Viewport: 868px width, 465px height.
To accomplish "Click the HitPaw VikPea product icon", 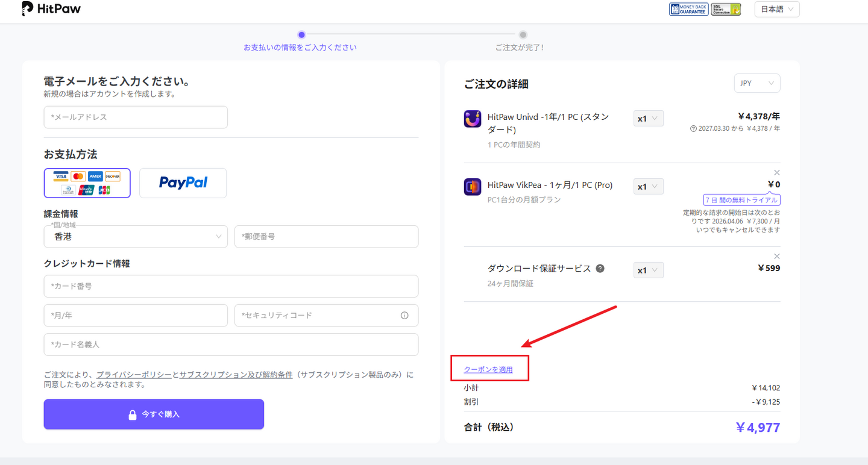I will (473, 187).
